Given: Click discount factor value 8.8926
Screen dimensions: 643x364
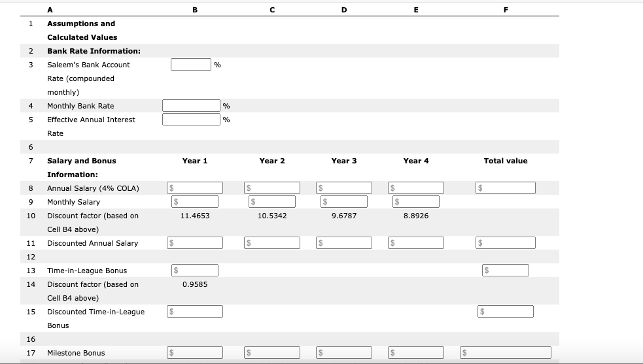Looking at the screenshot, I should coord(416,216).
